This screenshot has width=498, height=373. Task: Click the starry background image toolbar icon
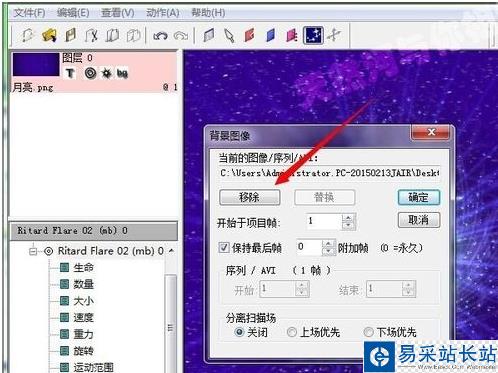tap(313, 35)
